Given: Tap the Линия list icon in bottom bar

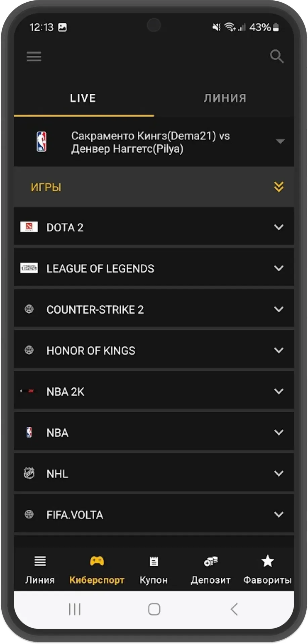Looking at the screenshot, I should point(40,561).
